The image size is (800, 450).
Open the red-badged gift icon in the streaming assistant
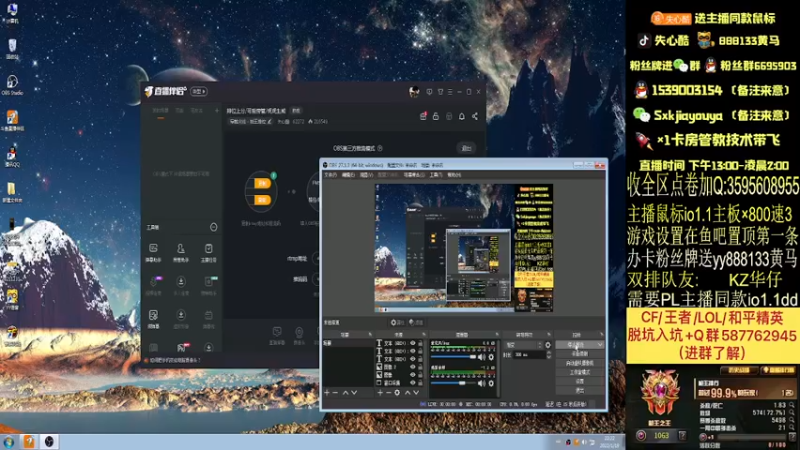(x=423, y=116)
